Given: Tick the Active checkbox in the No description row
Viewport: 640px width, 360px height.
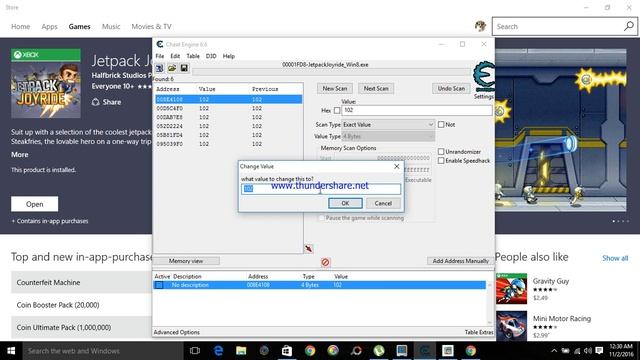Looking at the screenshot, I should coord(159,285).
